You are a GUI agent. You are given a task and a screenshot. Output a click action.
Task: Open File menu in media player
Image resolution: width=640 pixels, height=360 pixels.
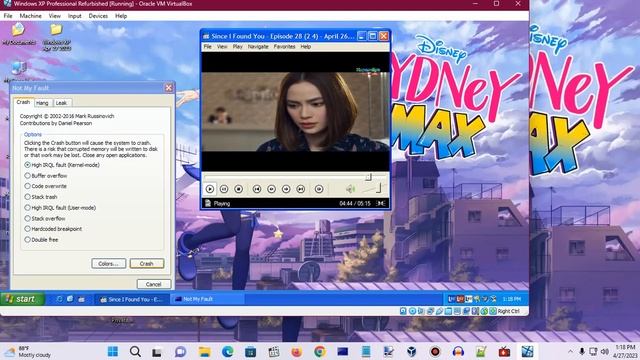tap(208, 47)
